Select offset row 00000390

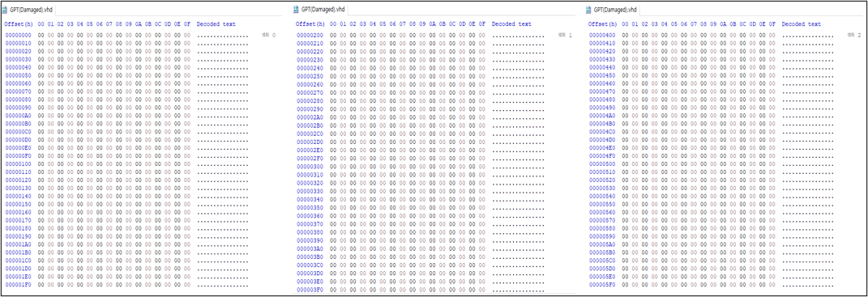[x=310, y=240]
